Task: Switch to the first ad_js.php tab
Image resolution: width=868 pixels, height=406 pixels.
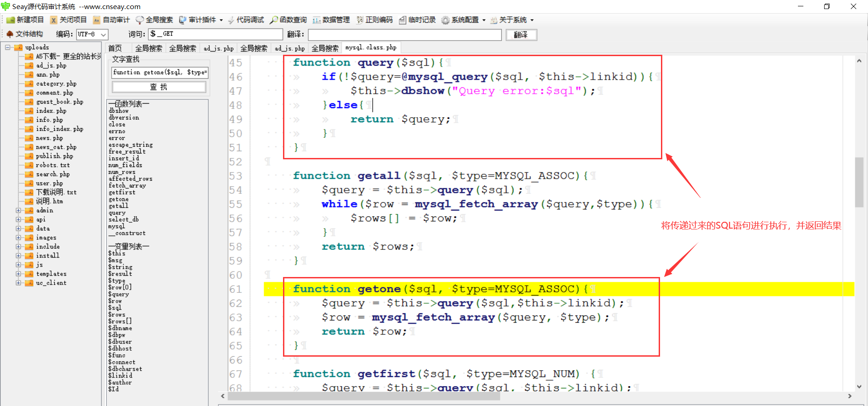Action: point(218,48)
